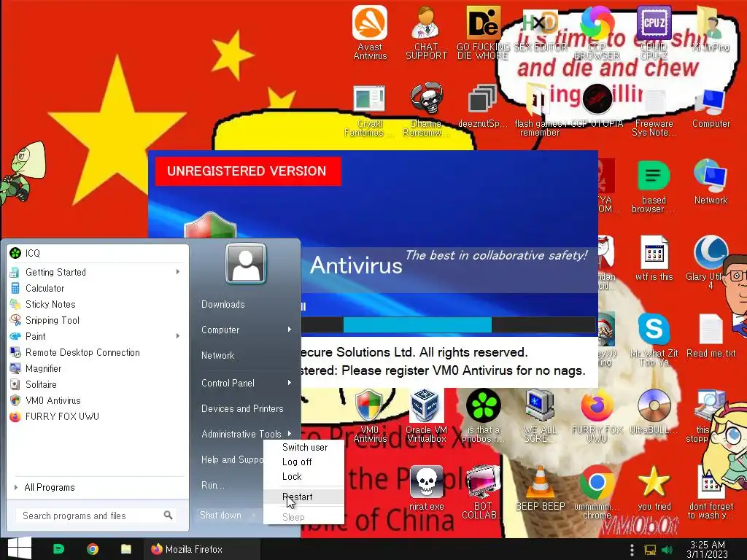Open Run... from Start menu
747x560 pixels.
[x=212, y=485]
